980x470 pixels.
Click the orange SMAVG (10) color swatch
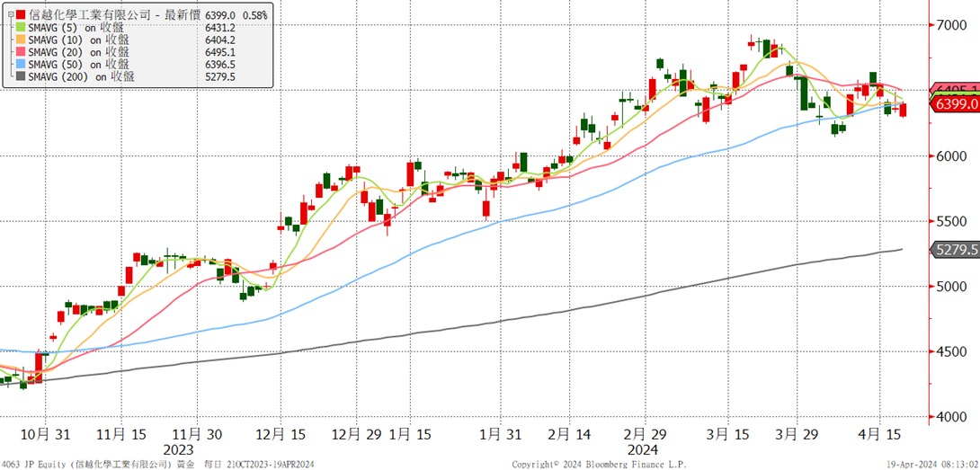(22, 40)
